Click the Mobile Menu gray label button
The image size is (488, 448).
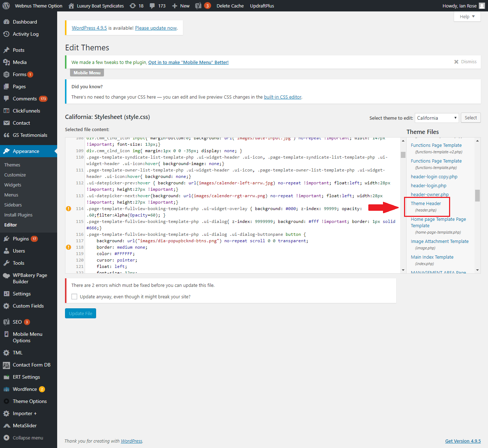tap(87, 73)
